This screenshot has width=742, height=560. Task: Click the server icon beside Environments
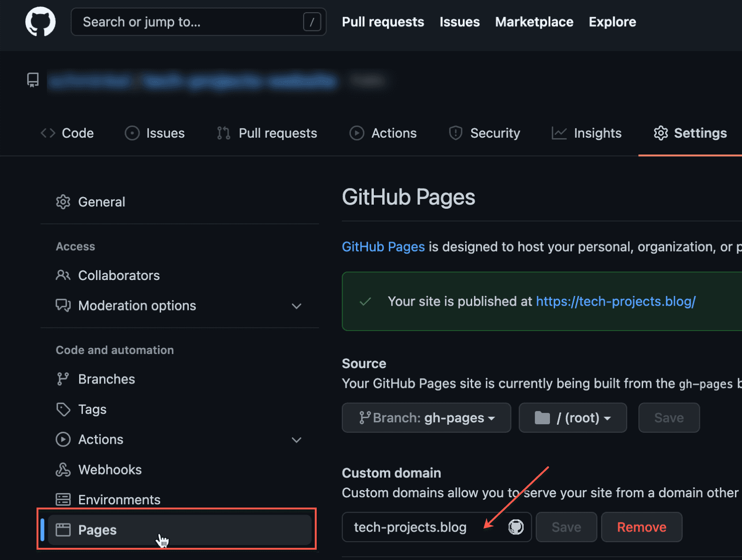63,500
